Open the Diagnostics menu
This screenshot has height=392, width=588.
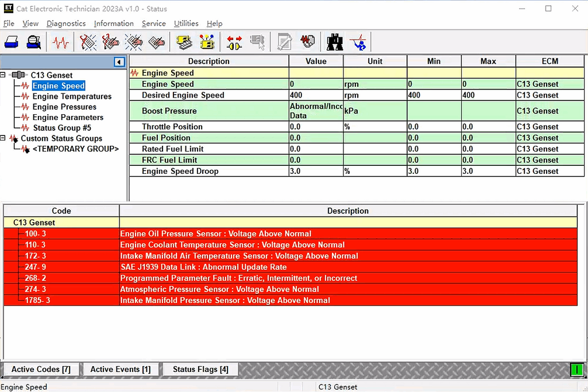(66, 23)
